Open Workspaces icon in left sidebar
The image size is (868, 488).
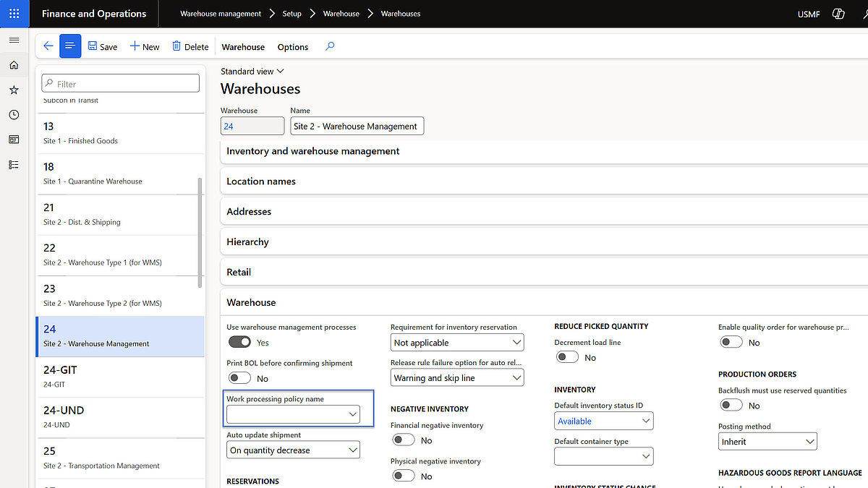(14, 140)
